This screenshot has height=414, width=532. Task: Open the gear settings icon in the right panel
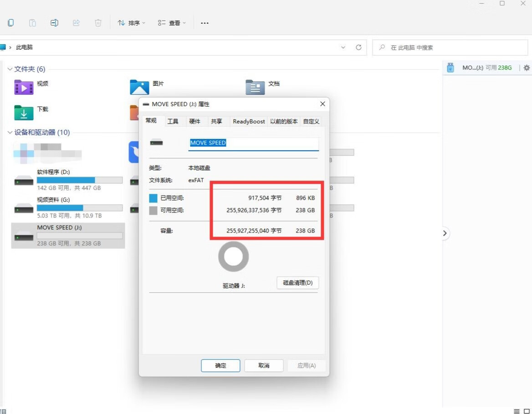[x=527, y=68]
